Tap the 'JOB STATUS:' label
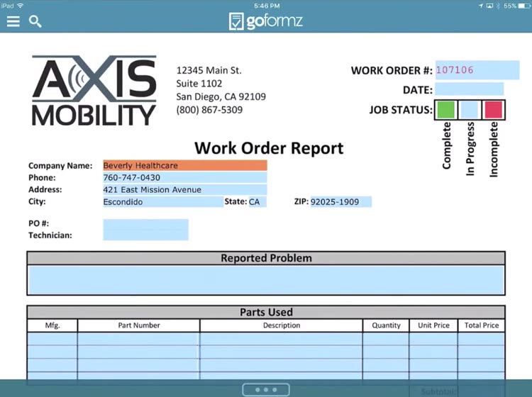Viewport: 532px width, 397px height. (401, 110)
